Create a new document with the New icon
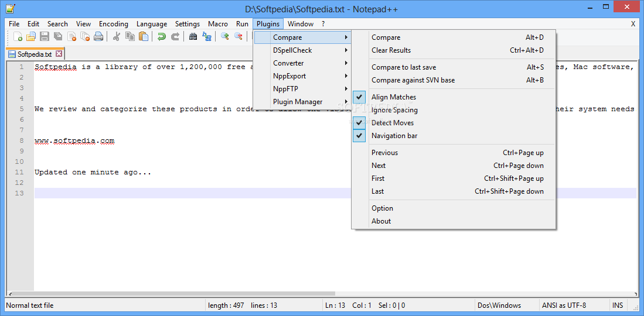 pos(18,36)
